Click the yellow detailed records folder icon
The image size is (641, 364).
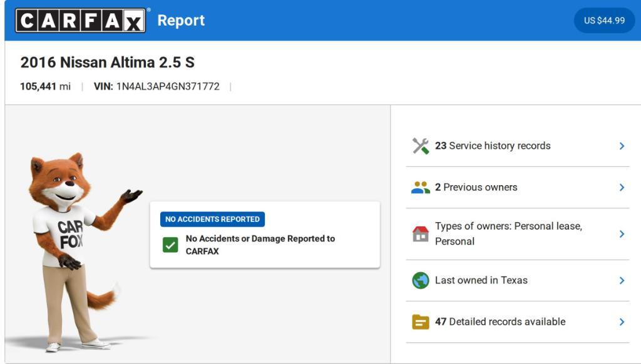421,322
